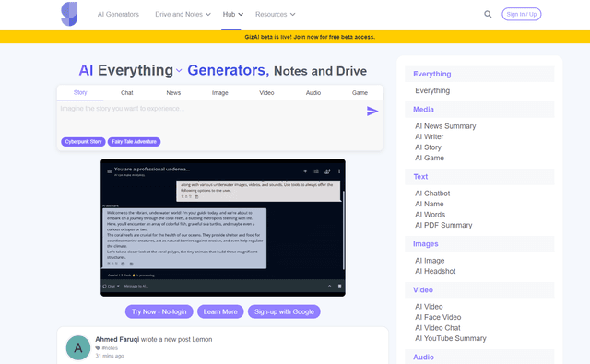Choose the Fairy Tale Adventure suggestion chip
This screenshot has height=364, width=590.
134,142
